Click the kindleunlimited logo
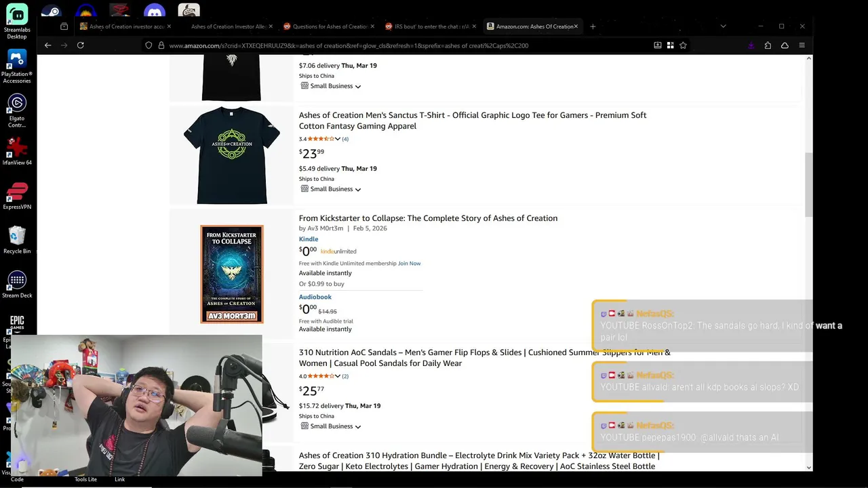Image resolution: width=868 pixels, height=488 pixels. [338, 251]
